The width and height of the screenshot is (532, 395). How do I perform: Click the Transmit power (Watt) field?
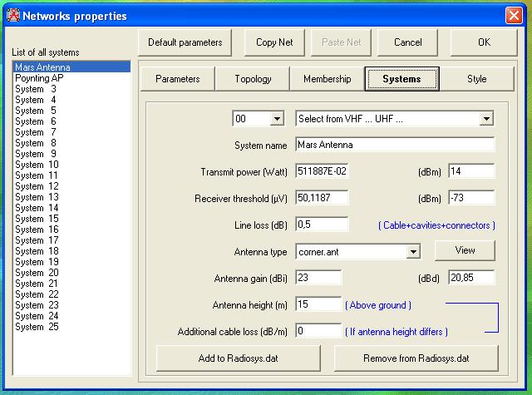click(x=322, y=171)
